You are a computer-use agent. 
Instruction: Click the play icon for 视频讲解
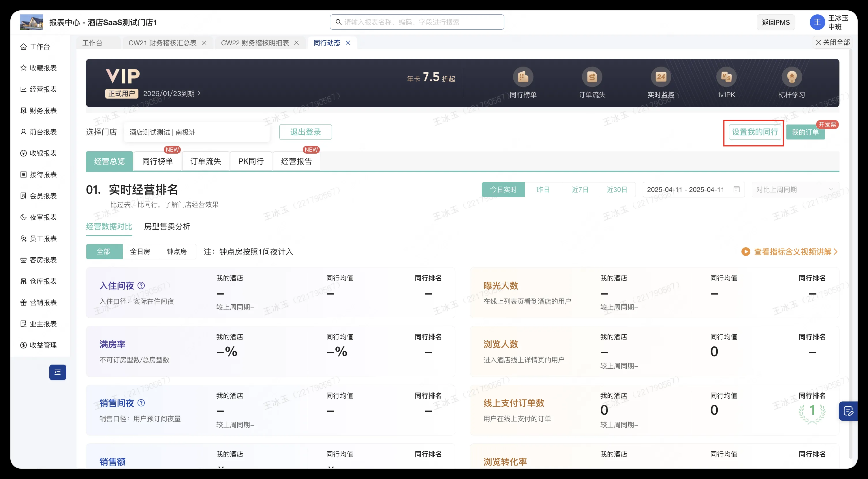click(745, 252)
